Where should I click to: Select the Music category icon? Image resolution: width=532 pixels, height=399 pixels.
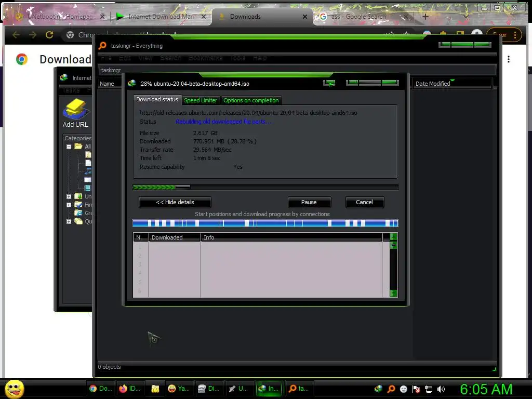pyautogui.click(x=88, y=171)
